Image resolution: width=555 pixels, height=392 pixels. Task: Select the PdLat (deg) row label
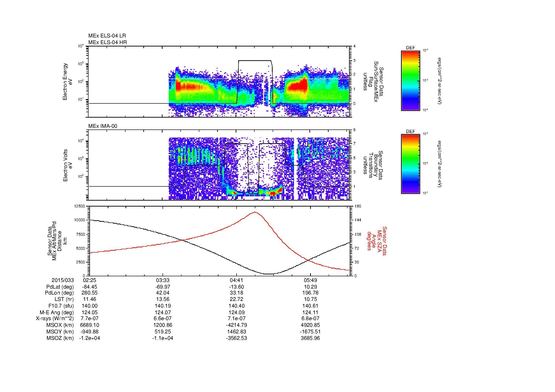coord(60,287)
